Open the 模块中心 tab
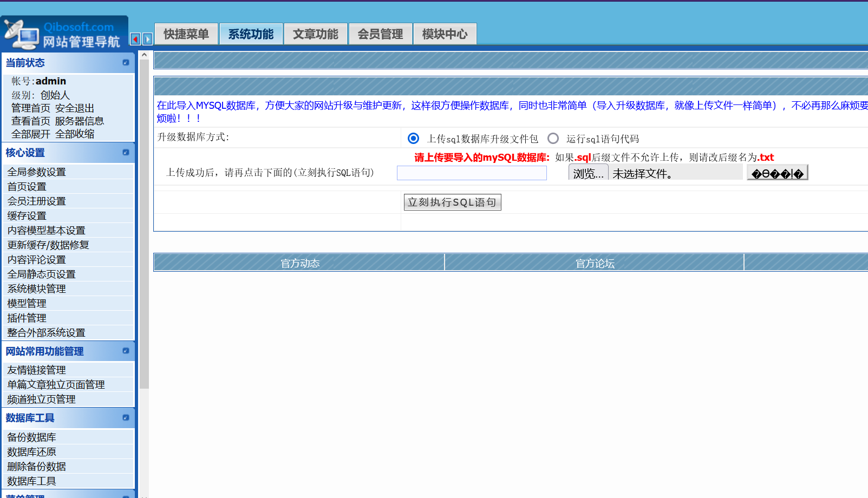This screenshot has width=868, height=498. [445, 34]
